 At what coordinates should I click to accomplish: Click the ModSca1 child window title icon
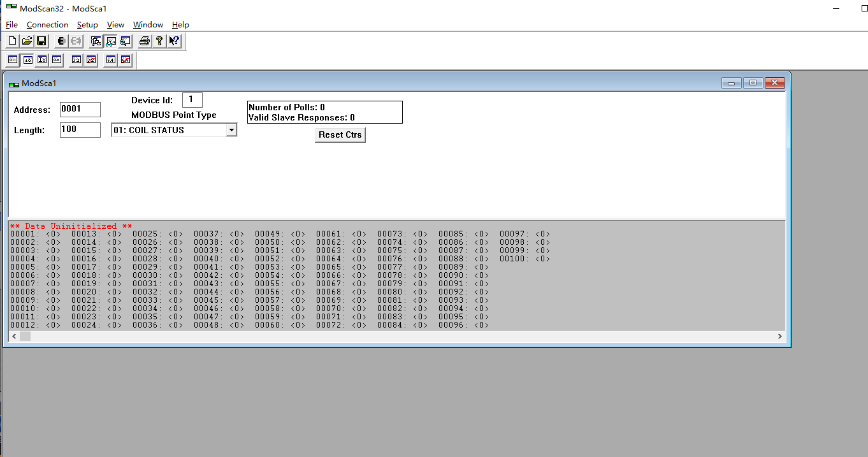pos(14,83)
